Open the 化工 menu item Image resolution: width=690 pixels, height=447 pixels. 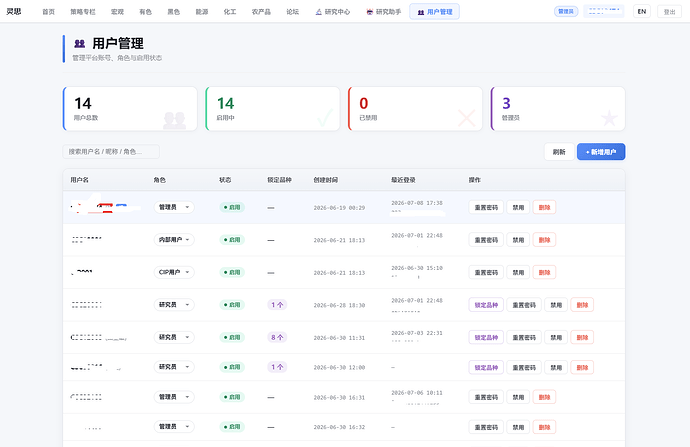click(230, 12)
